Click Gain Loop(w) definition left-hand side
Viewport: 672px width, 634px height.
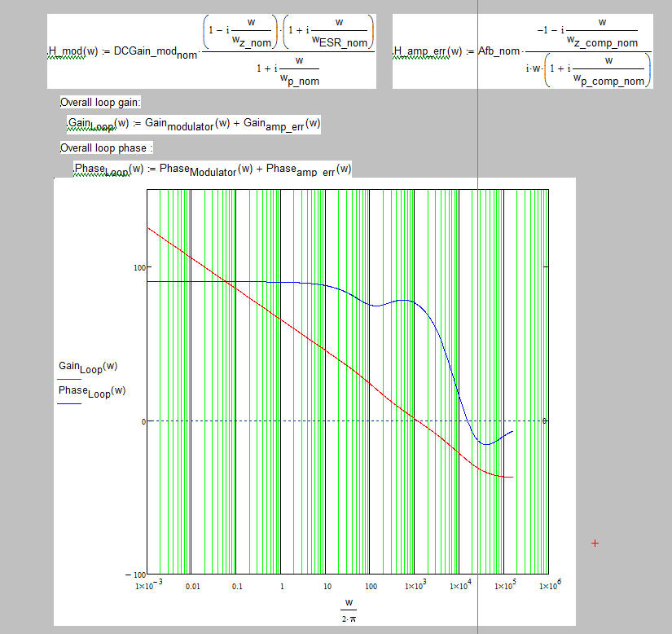tap(99, 125)
